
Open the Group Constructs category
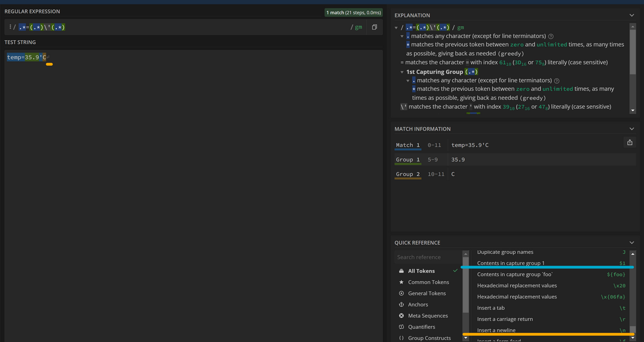(x=428, y=338)
